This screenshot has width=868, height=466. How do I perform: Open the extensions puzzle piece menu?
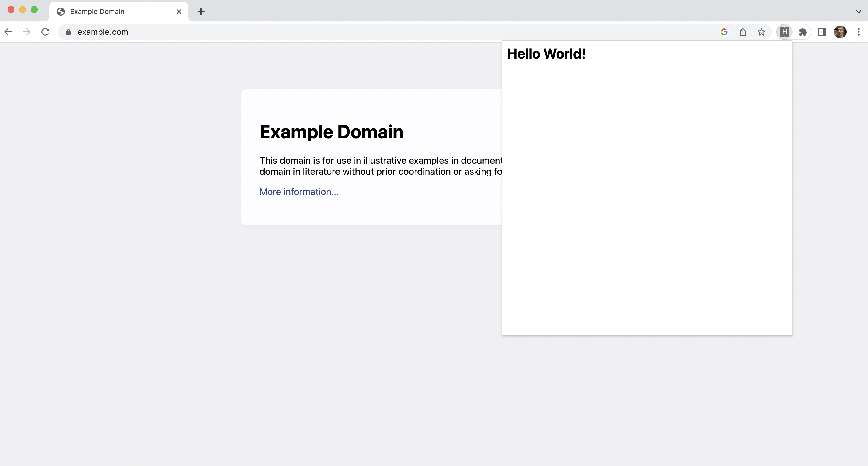(803, 32)
